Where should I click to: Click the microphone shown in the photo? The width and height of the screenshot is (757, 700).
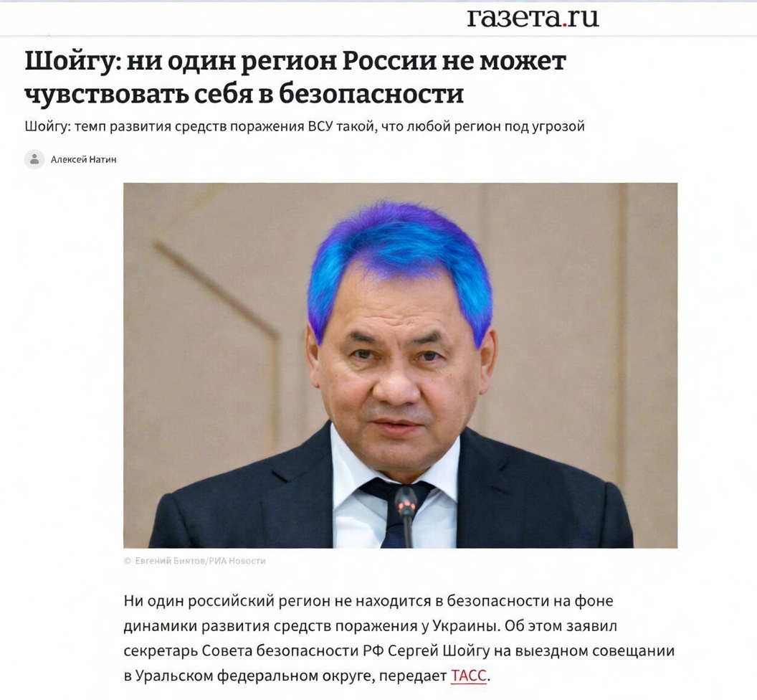[406, 516]
